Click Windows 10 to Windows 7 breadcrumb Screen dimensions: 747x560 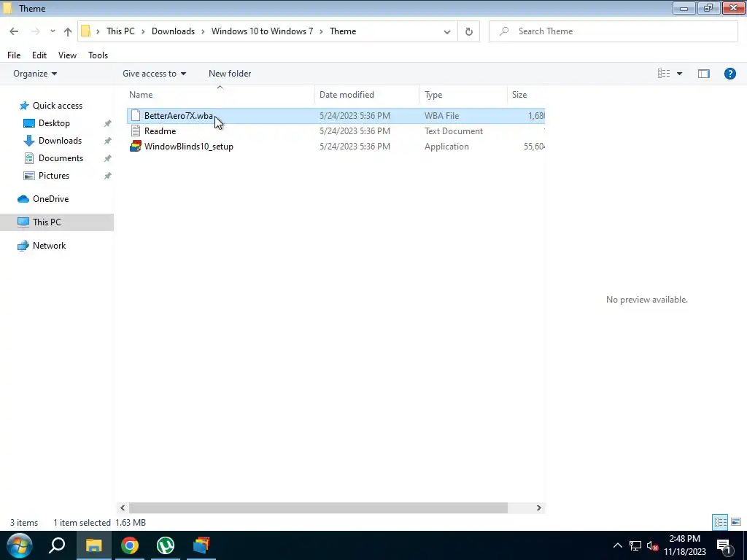click(262, 31)
